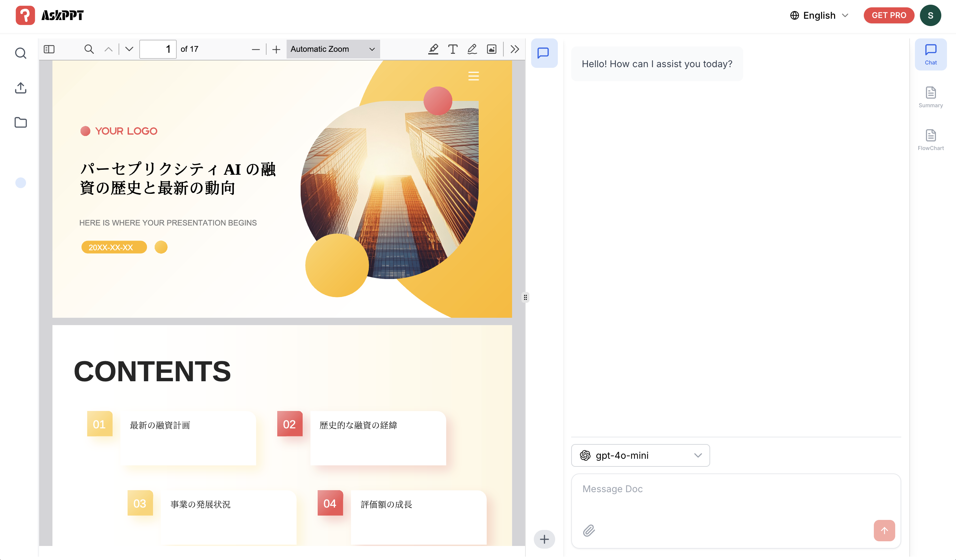Select the draw pencil tool
956x560 pixels.
tap(472, 49)
